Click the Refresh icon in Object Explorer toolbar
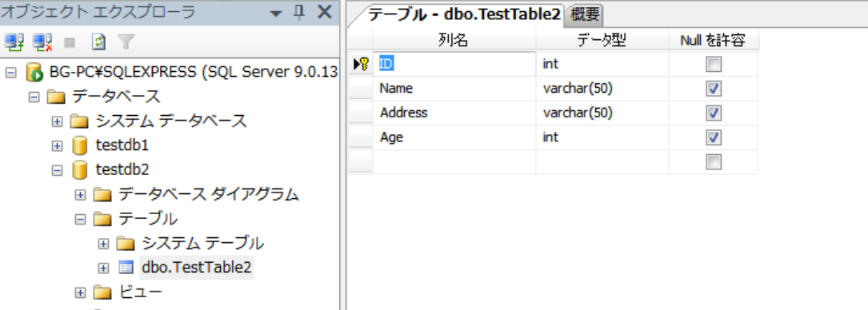 coord(98,42)
